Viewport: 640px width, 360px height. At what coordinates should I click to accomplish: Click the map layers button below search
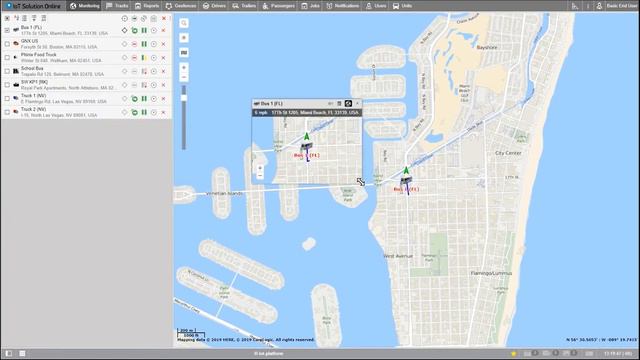(184, 38)
